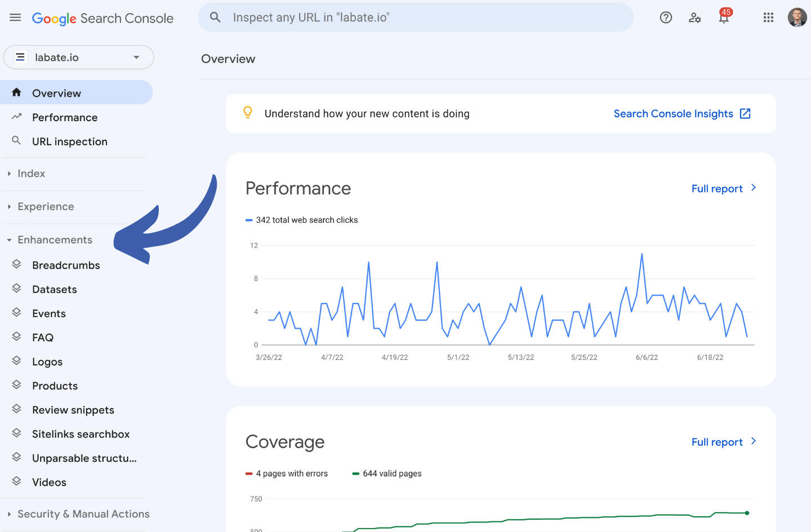Viewport: 811px width, 532px height.
Task: Collapse the Enhancements section
Action: point(55,240)
